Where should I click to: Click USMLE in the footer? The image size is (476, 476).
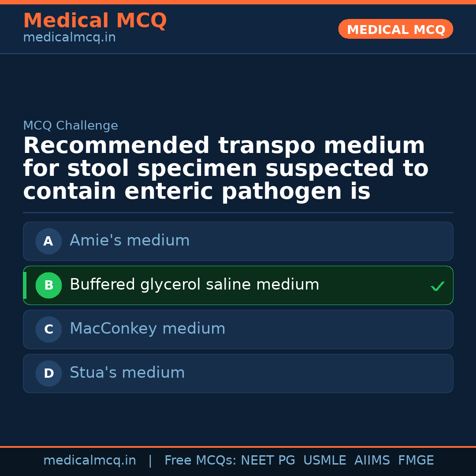click(x=324, y=461)
